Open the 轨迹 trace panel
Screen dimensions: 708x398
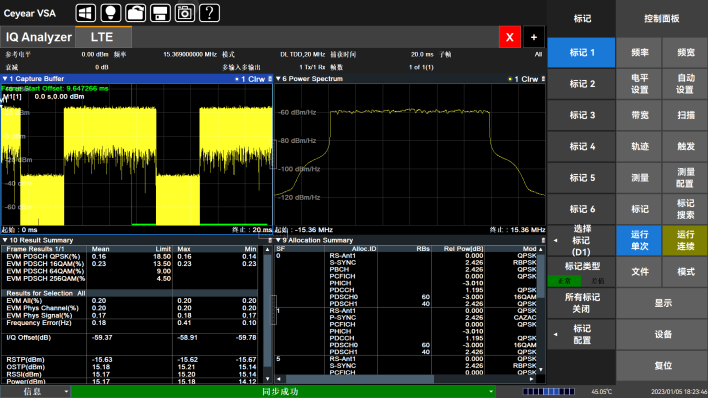pos(639,146)
